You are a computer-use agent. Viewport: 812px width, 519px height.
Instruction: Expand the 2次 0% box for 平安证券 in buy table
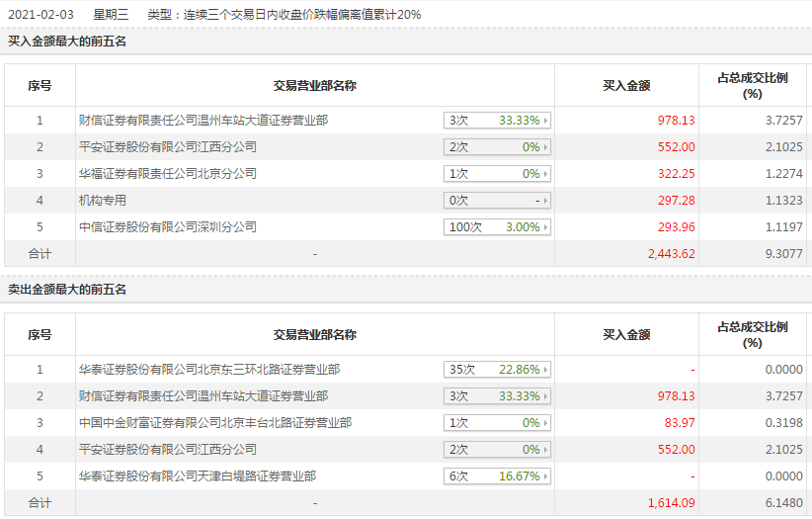coord(497,147)
